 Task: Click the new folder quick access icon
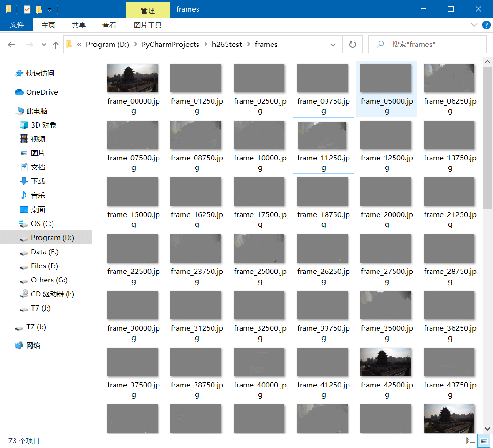(x=39, y=9)
